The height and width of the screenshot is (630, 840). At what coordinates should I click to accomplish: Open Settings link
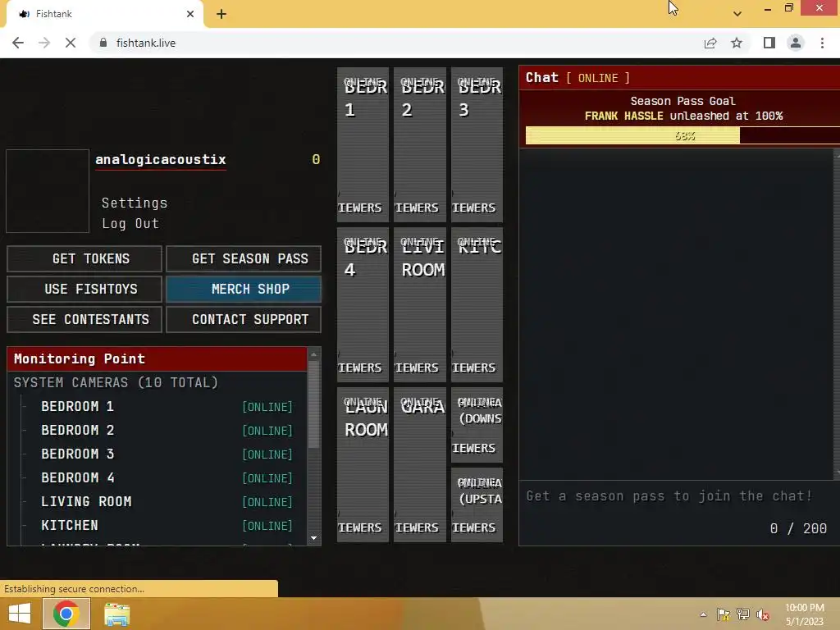135,203
